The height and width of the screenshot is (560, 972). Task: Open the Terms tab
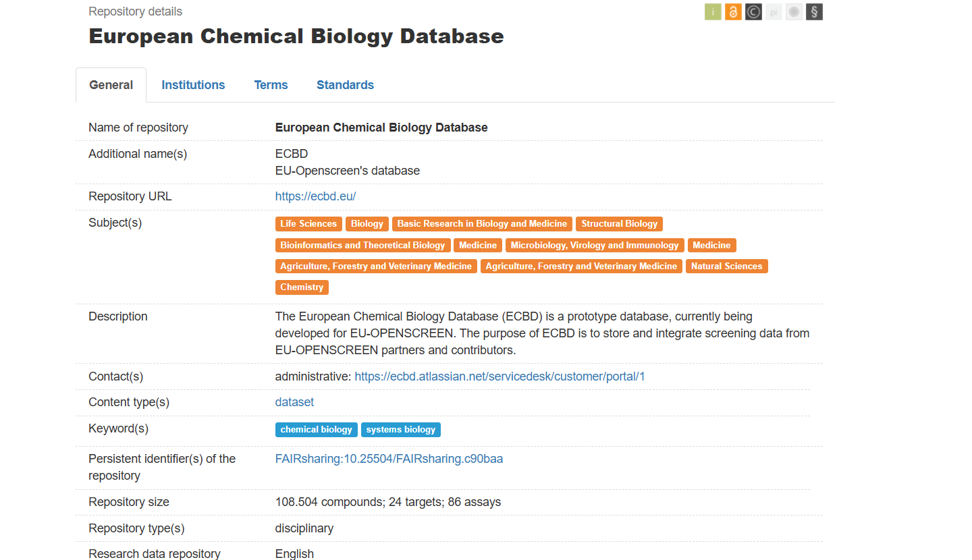click(x=271, y=84)
